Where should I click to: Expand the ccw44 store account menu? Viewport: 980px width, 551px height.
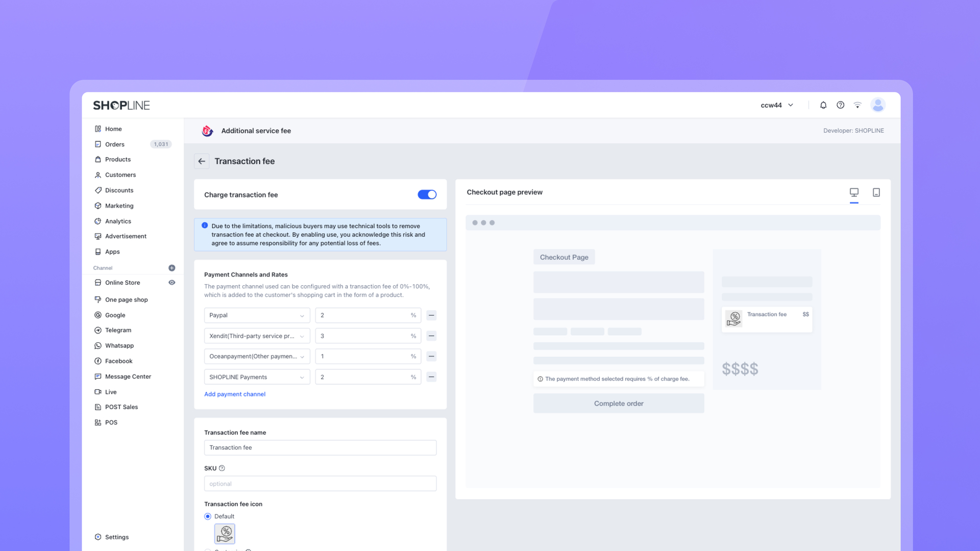[x=777, y=105]
